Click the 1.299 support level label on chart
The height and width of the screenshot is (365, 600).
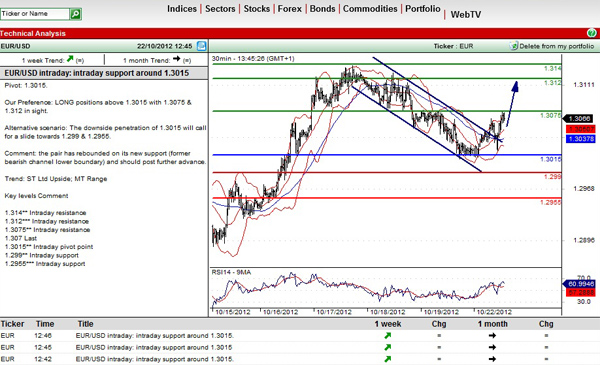point(553,177)
